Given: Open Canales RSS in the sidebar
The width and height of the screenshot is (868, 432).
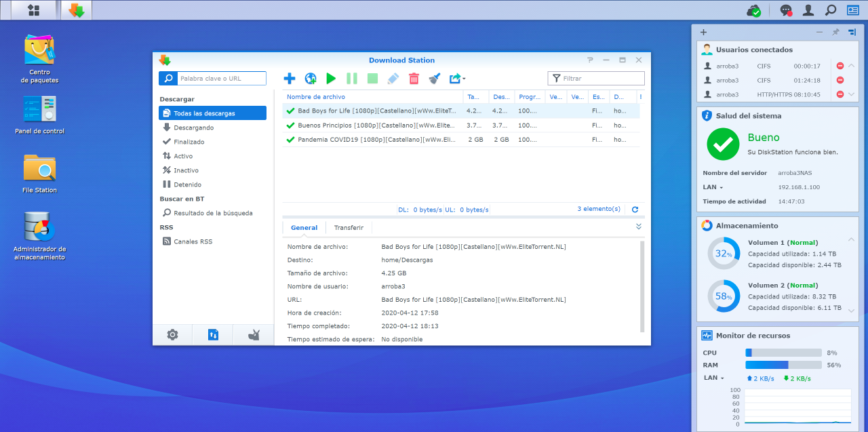Looking at the screenshot, I should pos(193,241).
